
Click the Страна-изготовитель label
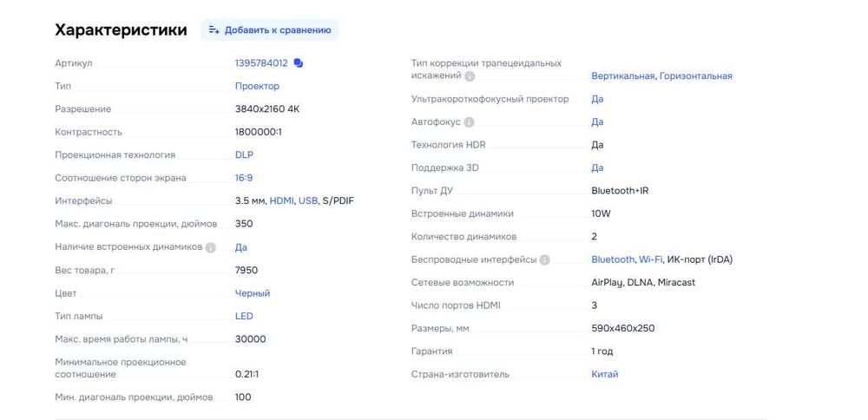[460, 374]
